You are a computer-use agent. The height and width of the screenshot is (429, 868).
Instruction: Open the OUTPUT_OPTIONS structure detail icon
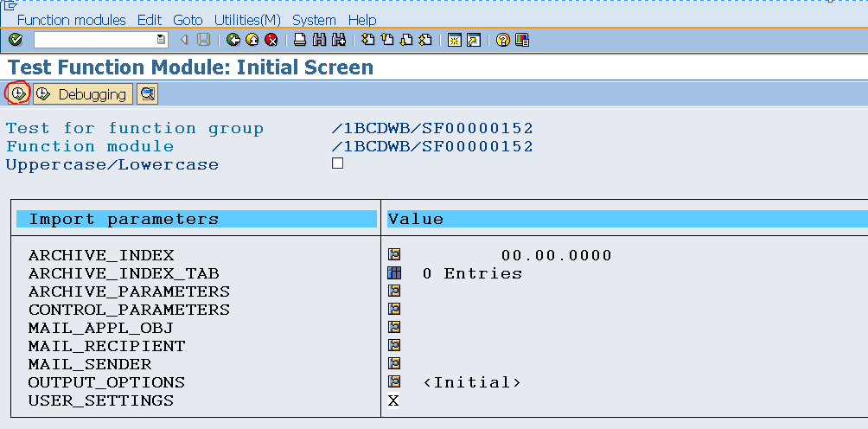394,381
